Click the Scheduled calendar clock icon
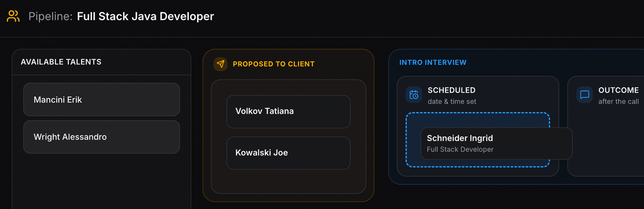The image size is (644, 209). (414, 95)
